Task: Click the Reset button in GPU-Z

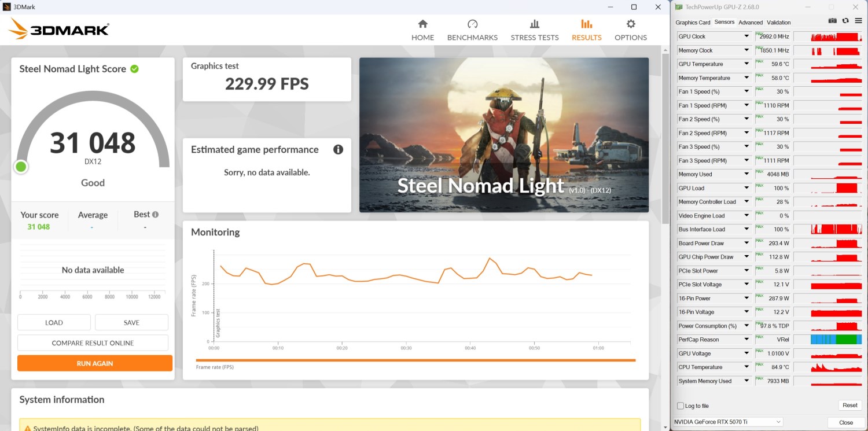Action: point(849,406)
